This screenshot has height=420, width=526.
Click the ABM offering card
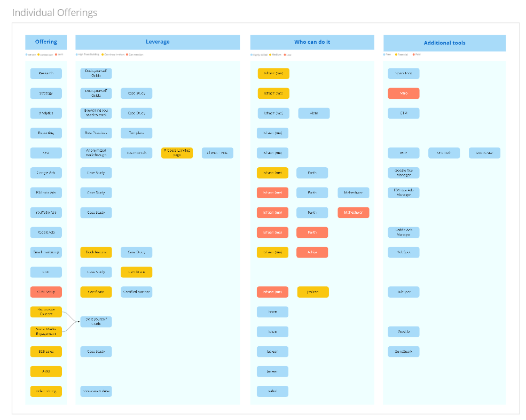coord(46,371)
